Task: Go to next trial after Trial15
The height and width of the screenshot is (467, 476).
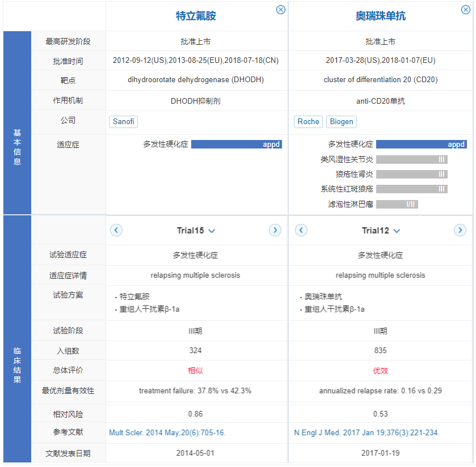Action: click(275, 230)
